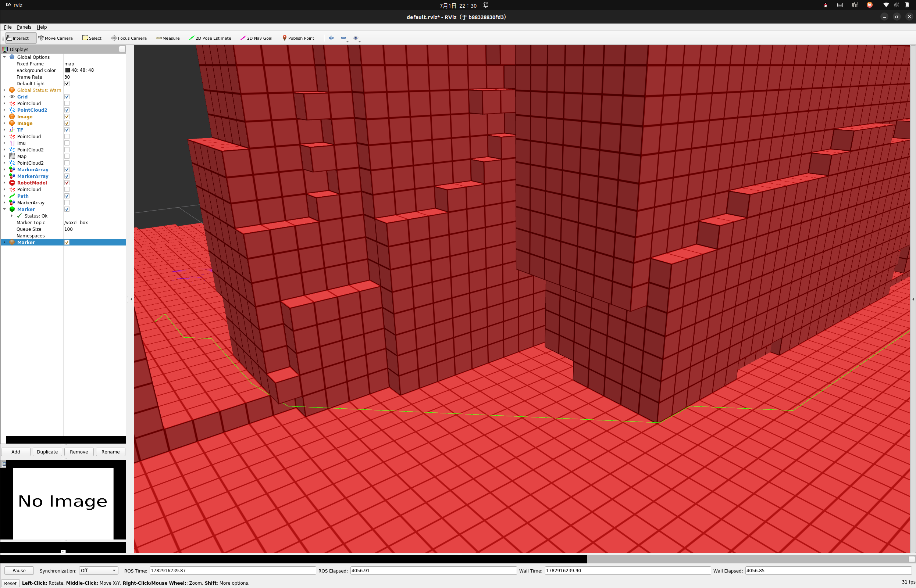The width and height of the screenshot is (916, 588).
Task: Click the TF axes icon
Action: point(12,130)
